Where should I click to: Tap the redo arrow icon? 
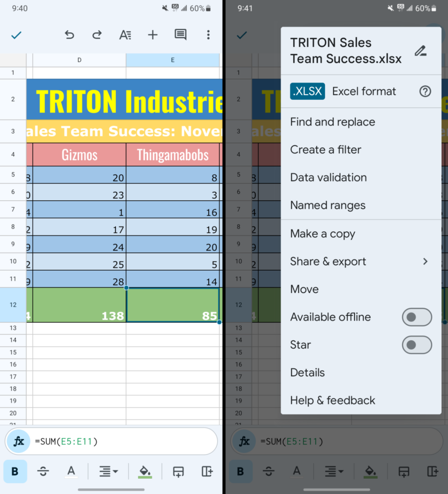click(x=97, y=35)
